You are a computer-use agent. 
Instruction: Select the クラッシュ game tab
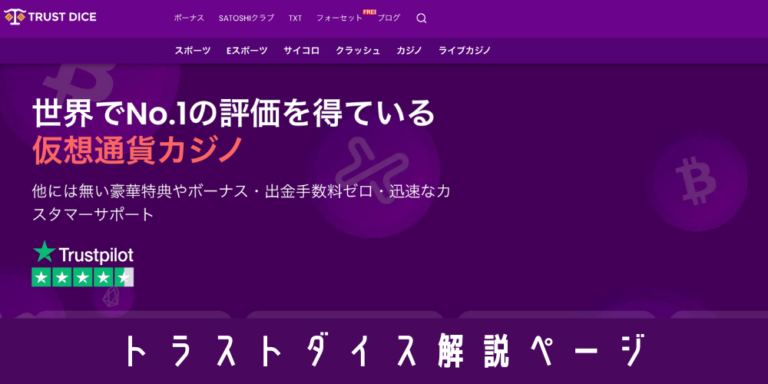coord(358,50)
